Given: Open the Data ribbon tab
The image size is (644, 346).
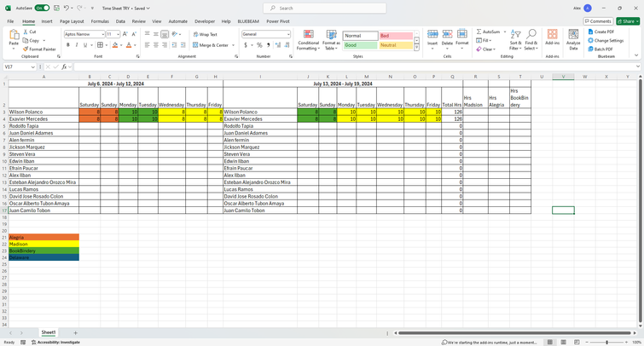Looking at the screenshot, I should [120, 21].
